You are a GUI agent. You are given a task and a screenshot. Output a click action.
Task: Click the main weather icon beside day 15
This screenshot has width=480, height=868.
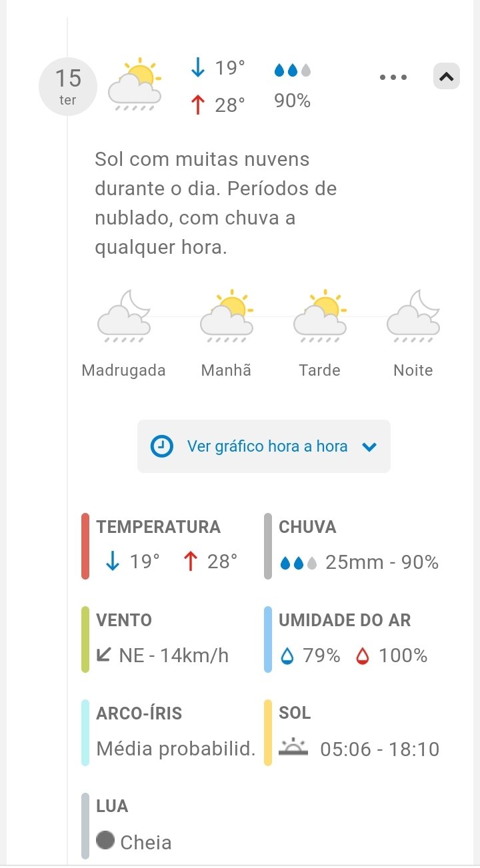pos(135,85)
